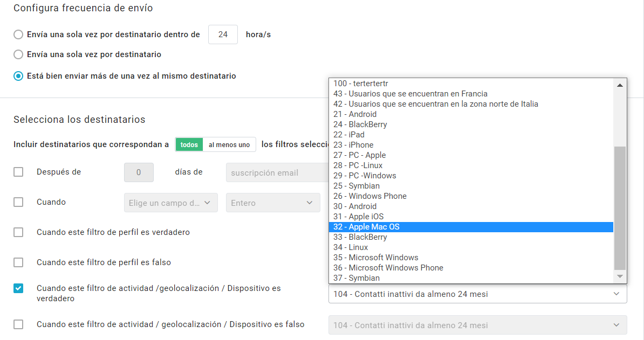
Task: Check 'filtro de perfil es falso' checkbox
Action: click(x=18, y=262)
